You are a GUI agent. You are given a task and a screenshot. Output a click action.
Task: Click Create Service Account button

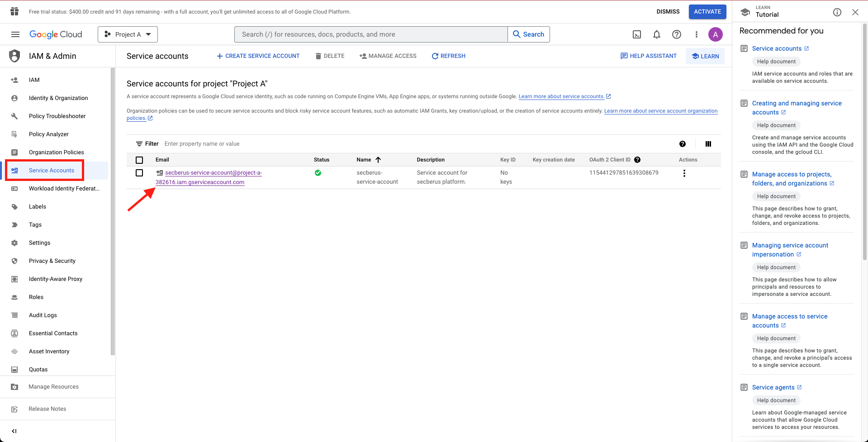258,56
